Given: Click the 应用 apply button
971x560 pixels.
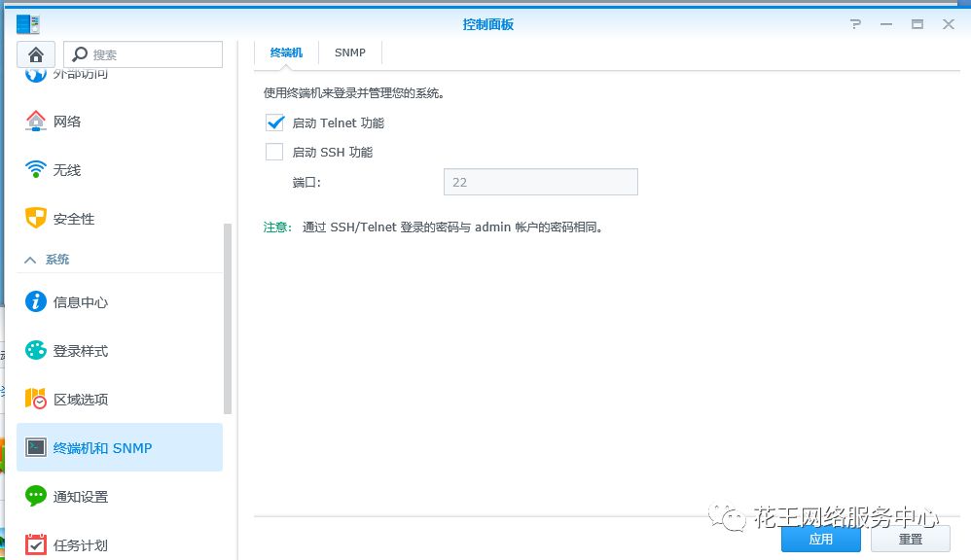Looking at the screenshot, I should [820, 539].
